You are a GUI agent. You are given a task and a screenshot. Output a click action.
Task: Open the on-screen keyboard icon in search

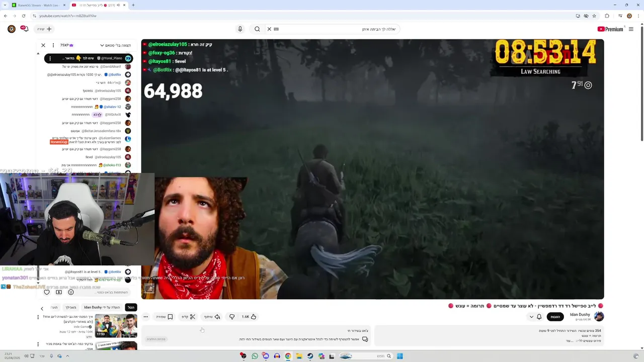276,29
